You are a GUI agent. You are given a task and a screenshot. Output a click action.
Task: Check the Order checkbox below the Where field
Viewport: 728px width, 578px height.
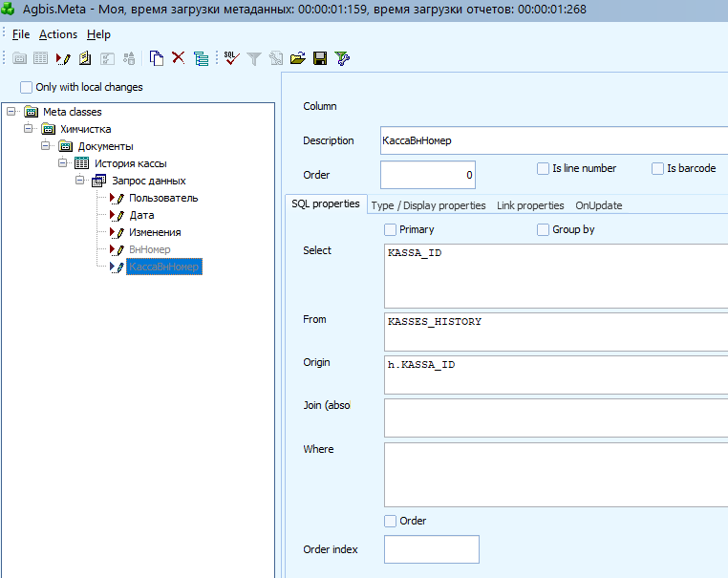(390, 521)
